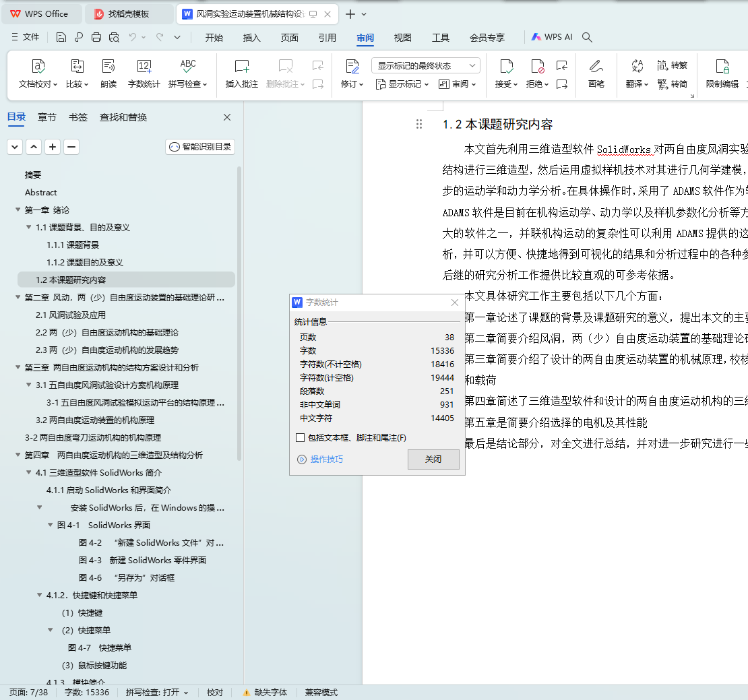Go to previous change icon

[x=562, y=65]
